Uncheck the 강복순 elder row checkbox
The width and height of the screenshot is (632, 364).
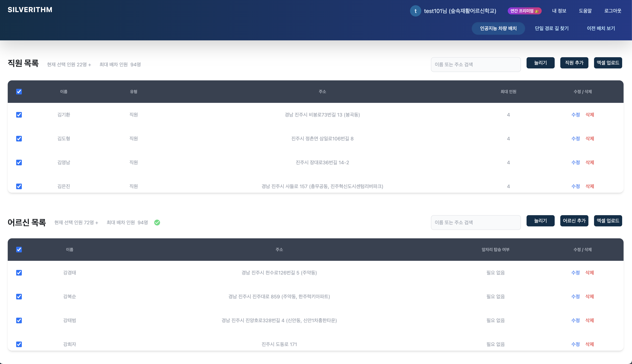pos(19,296)
